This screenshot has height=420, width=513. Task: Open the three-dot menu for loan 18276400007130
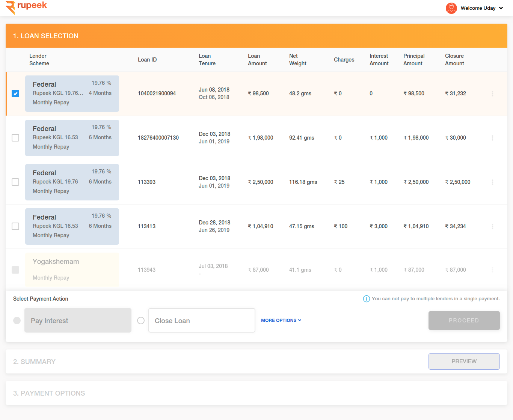point(492,138)
